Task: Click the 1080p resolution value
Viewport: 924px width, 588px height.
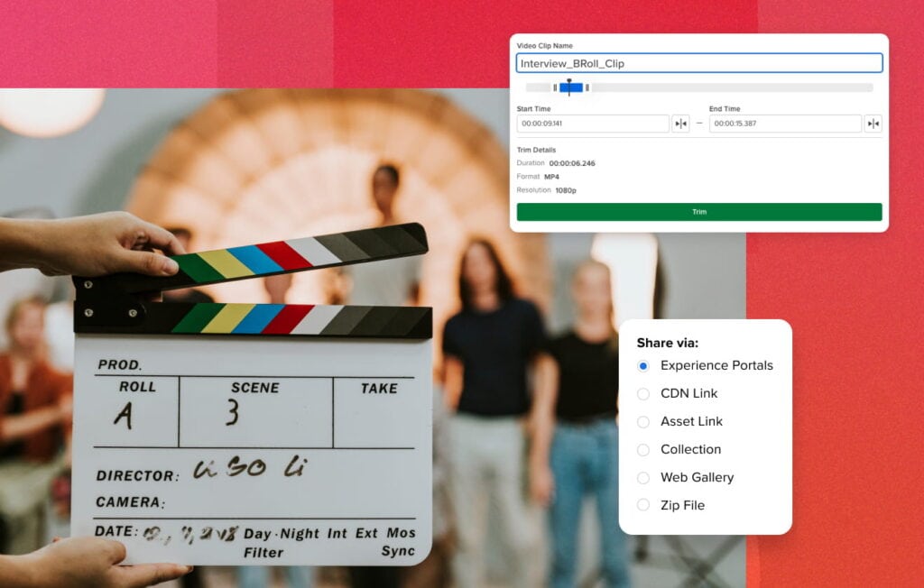Action: coord(567,191)
